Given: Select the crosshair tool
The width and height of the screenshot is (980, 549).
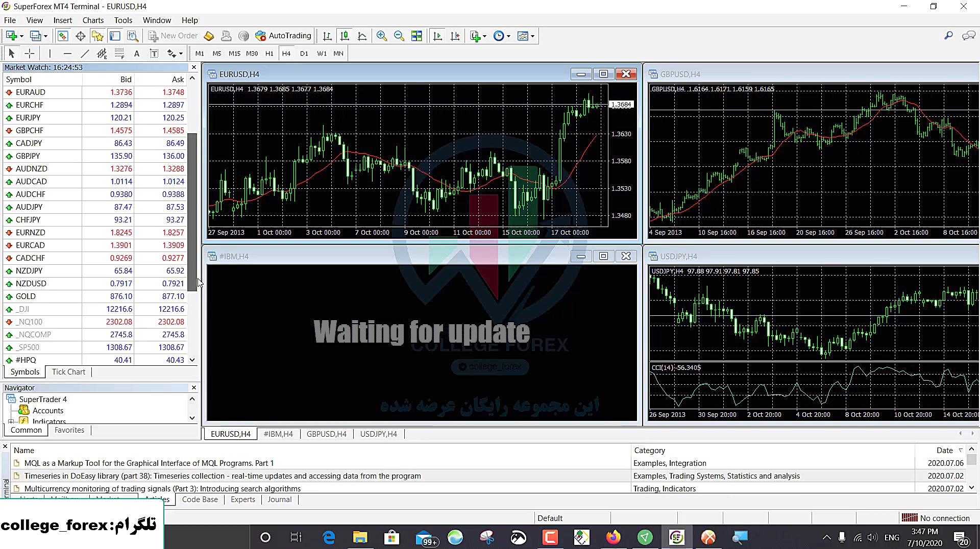Looking at the screenshot, I should [x=30, y=53].
